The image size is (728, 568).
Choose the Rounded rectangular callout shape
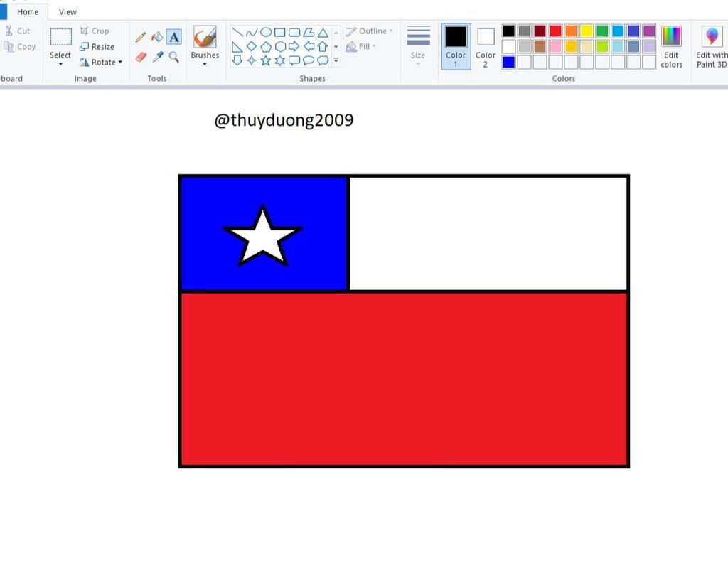coord(294,60)
